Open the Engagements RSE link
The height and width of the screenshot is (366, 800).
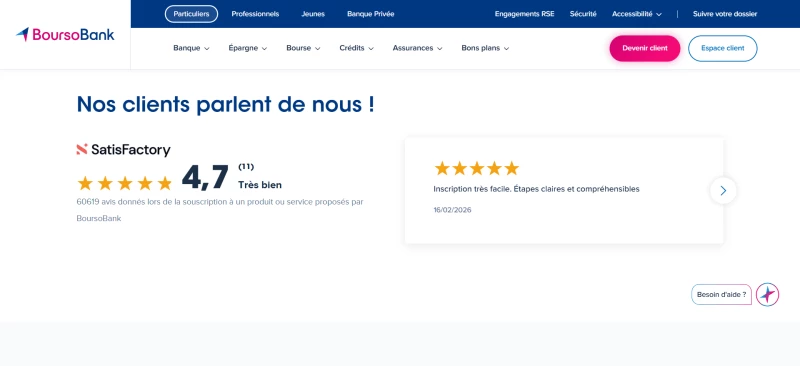(524, 14)
